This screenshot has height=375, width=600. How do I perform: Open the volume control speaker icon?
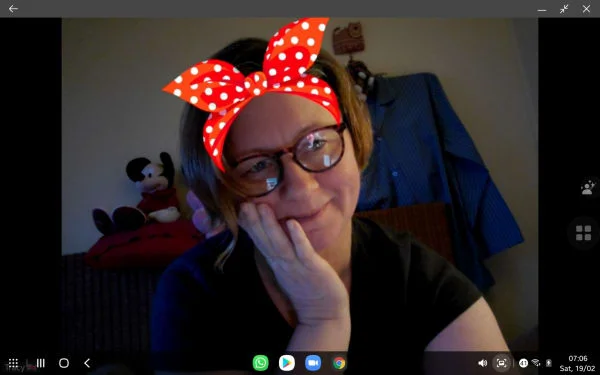point(483,363)
